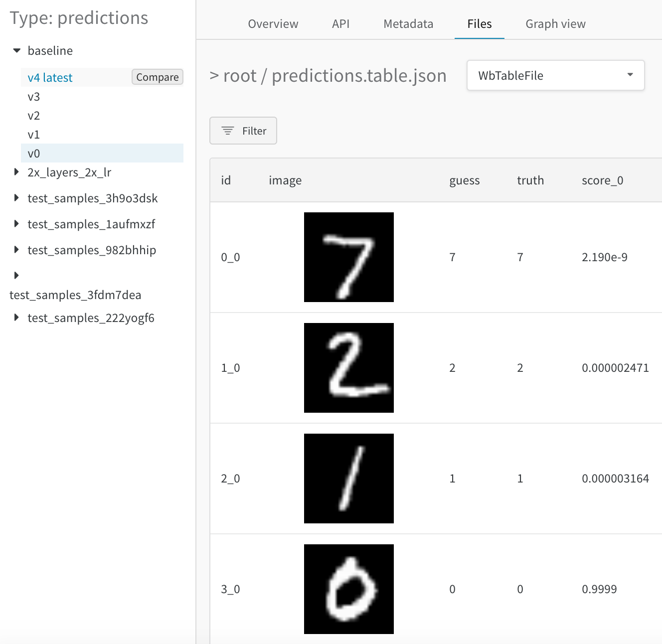662x644 pixels.
Task: Expand the test_samples_222yogf6 artifact
Action: (x=16, y=318)
